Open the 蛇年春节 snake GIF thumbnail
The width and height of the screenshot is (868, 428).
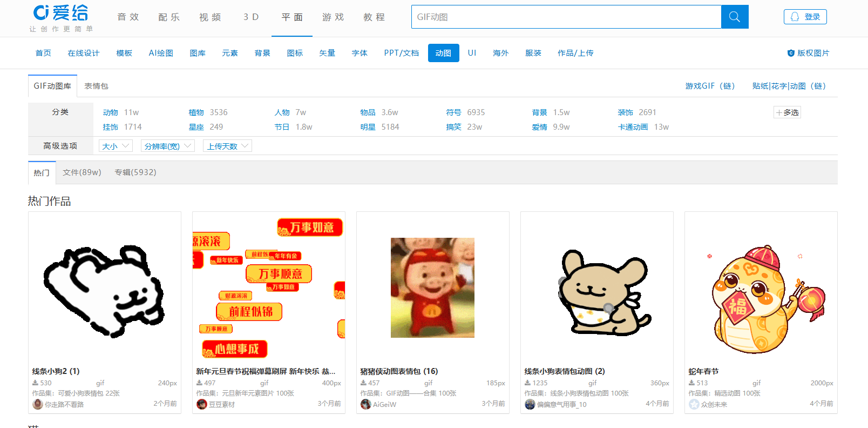[761, 289]
